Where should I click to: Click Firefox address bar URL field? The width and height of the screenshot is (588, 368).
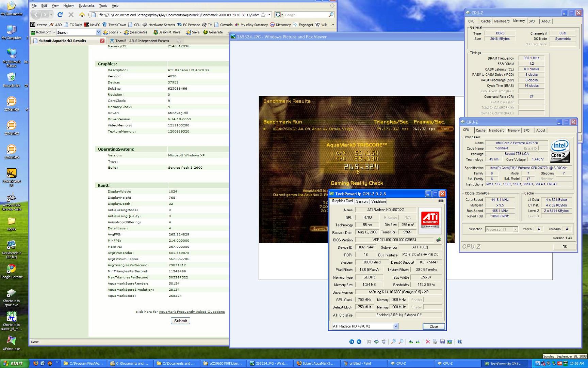179,15
